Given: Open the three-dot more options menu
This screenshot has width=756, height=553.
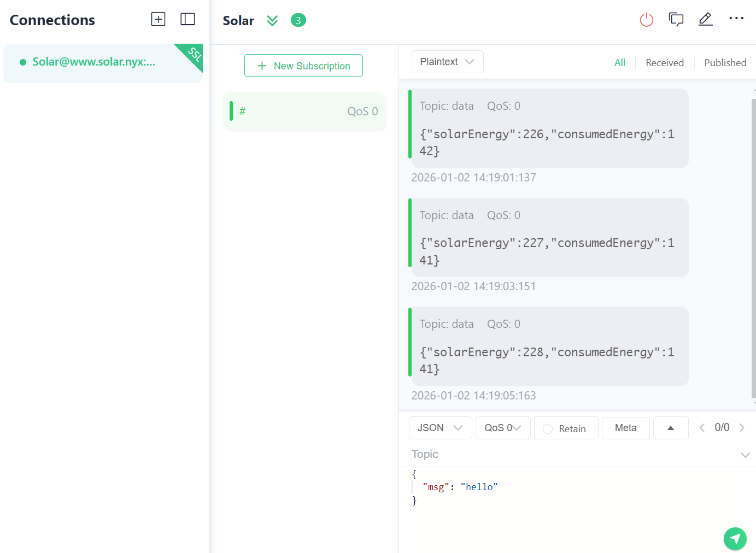Looking at the screenshot, I should (736, 19).
